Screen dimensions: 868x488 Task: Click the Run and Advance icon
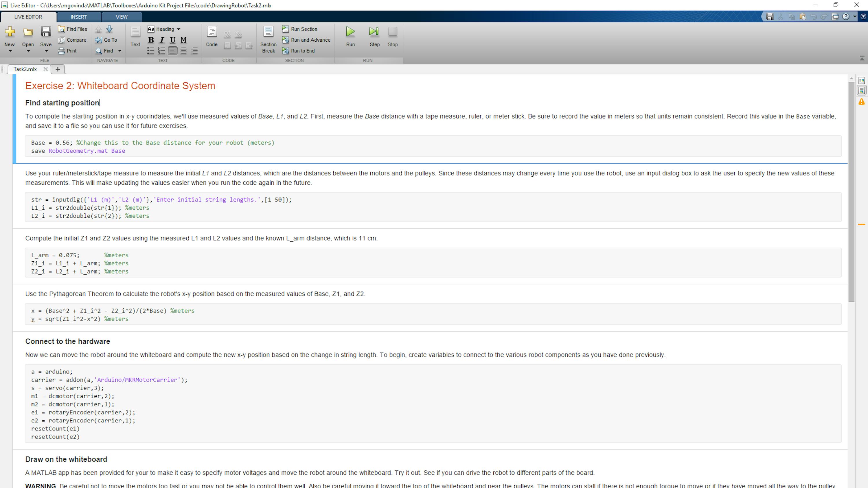point(285,40)
